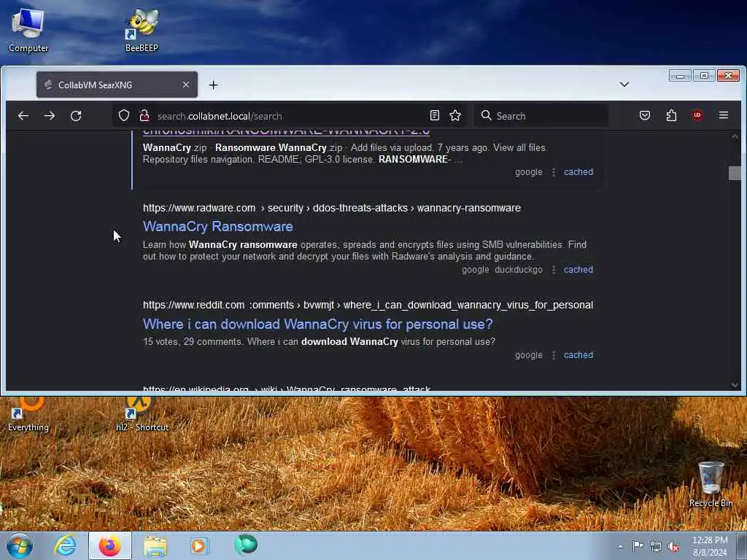Open the RANSOMWARE-WANNACRY-2.0 result title

pos(286,132)
